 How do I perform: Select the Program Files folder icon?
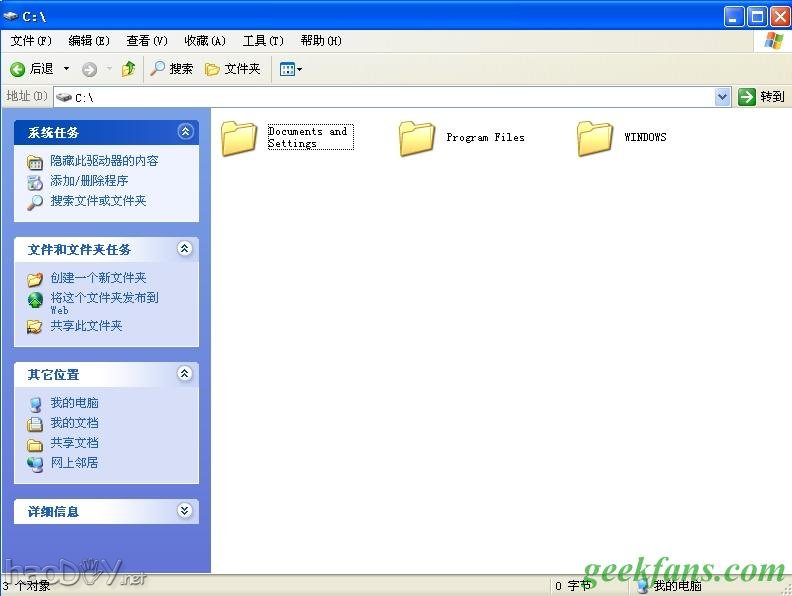[417, 138]
